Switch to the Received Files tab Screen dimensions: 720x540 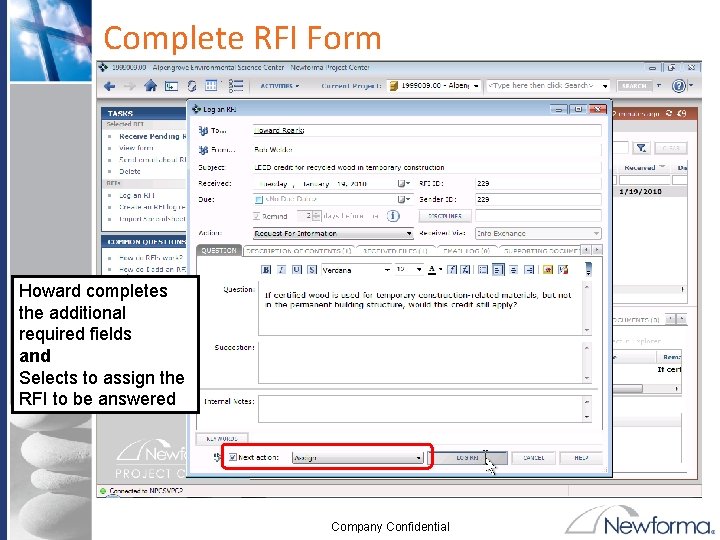pyautogui.click(x=394, y=251)
